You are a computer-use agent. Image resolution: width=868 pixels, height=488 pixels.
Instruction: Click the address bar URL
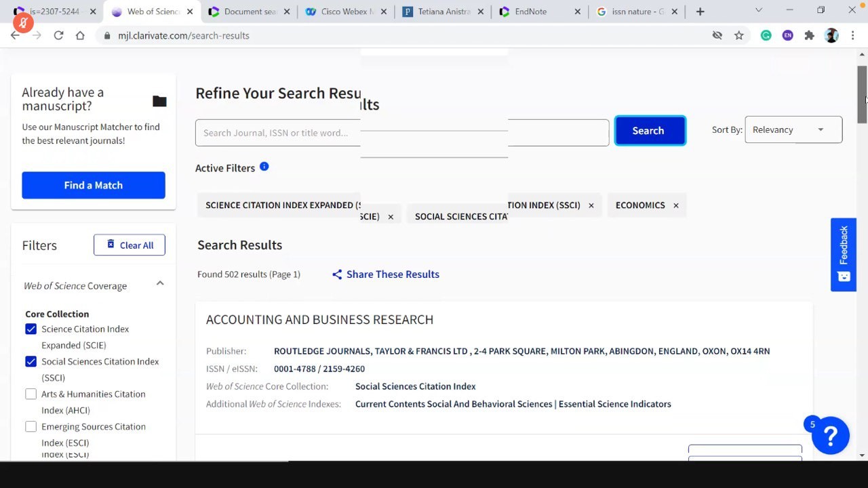tap(184, 35)
